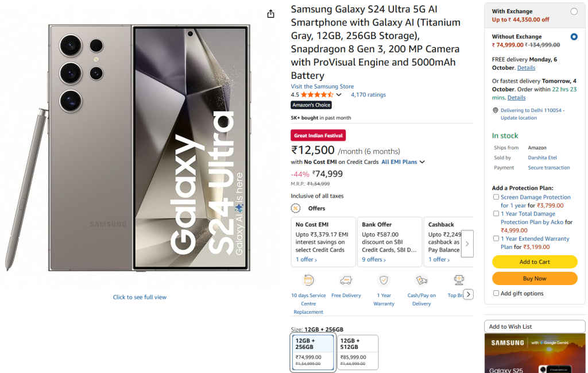This screenshot has height=373, width=588.
Task: Click the Free Delivery truck icon
Action: (x=346, y=281)
